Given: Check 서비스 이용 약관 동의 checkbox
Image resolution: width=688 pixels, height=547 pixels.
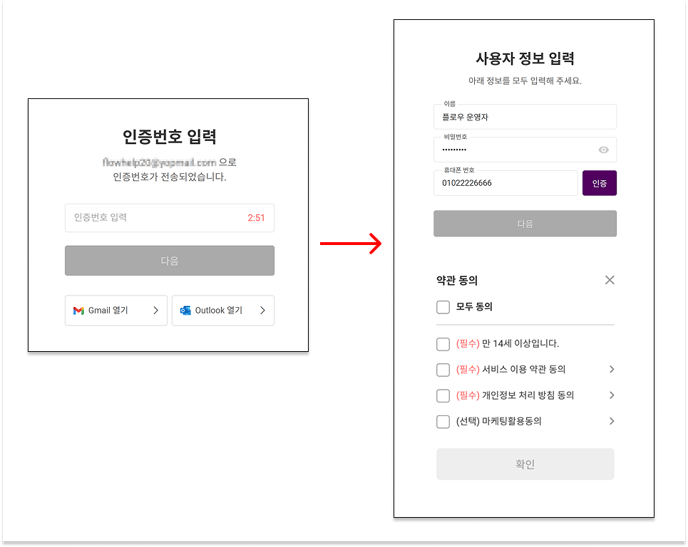Looking at the screenshot, I should [443, 370].
